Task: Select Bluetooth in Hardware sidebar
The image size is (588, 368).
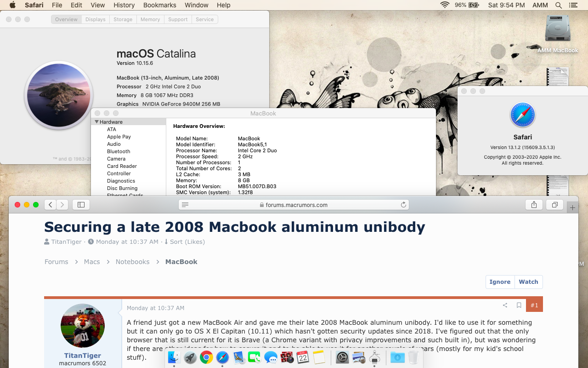Action: (x=119, y=151)
